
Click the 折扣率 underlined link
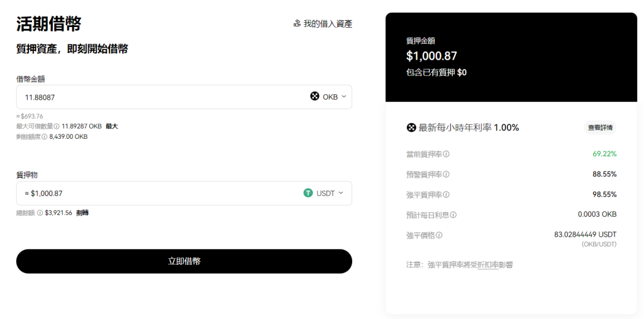(487, 265)
